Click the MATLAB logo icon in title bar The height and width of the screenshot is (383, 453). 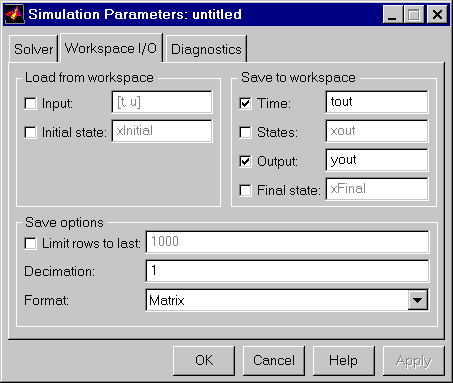tap(15, 14)
